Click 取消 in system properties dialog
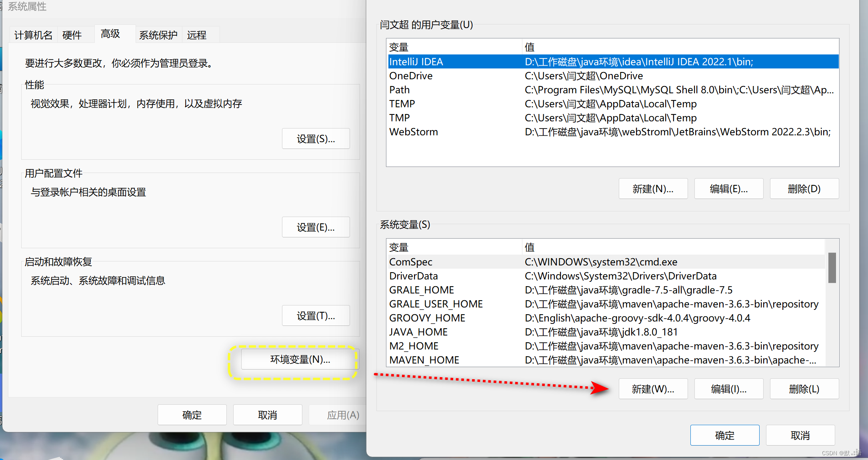The height and width of the screenshot is (460, 868). click(267, 415)
